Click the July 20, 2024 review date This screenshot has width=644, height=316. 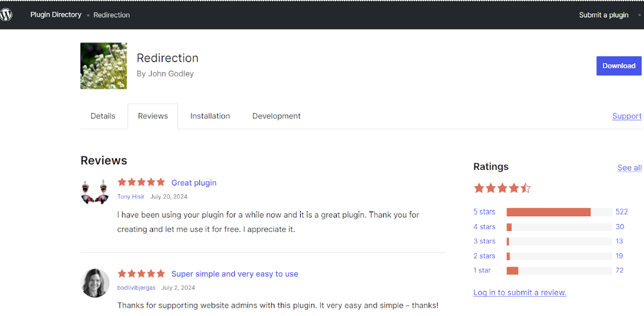pos(169,197)
